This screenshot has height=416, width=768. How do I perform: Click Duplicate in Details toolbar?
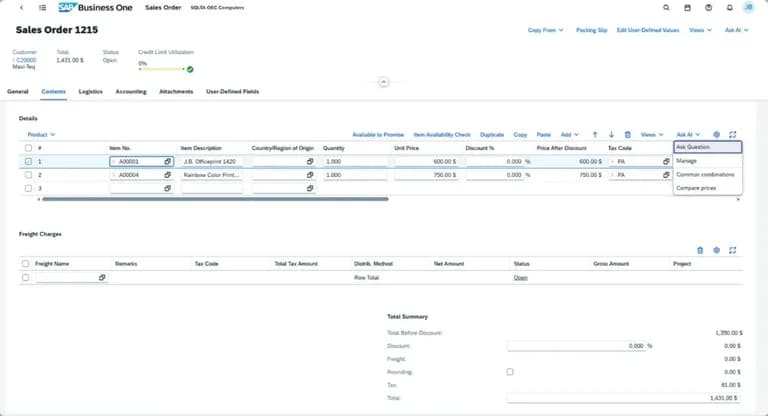(x=492, y=134)
